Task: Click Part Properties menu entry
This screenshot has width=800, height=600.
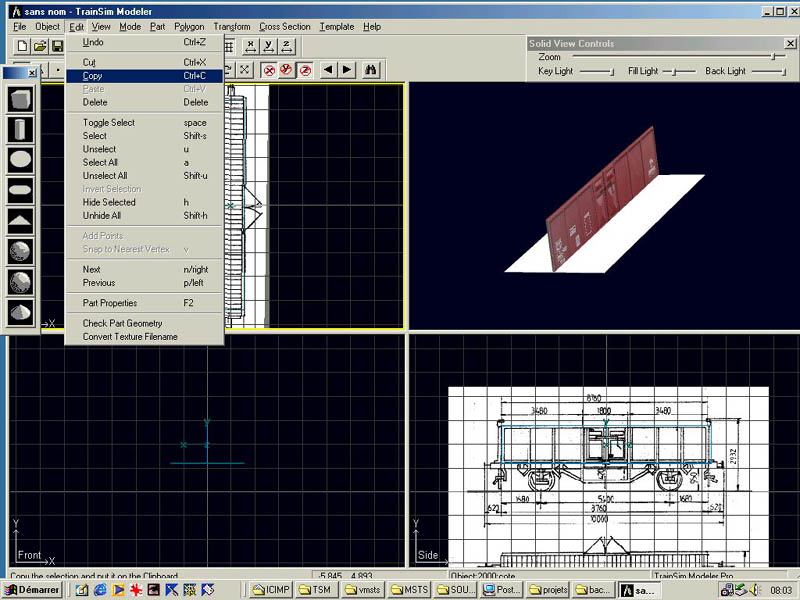Action: (110, 303)
